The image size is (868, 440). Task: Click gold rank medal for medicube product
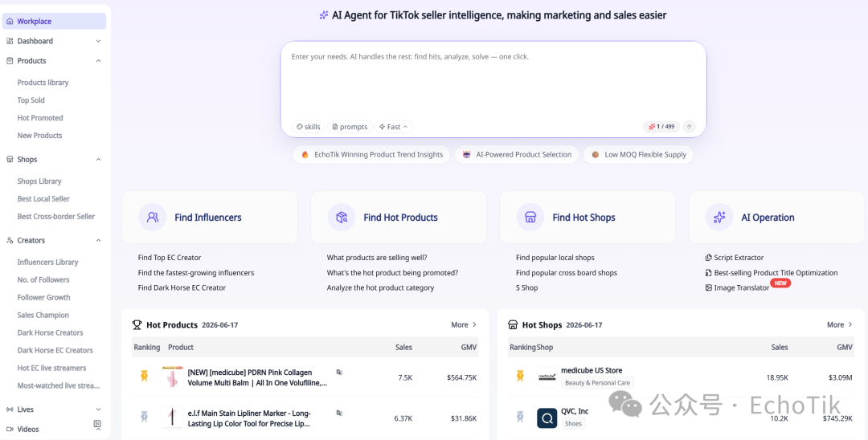coord(144,377)
